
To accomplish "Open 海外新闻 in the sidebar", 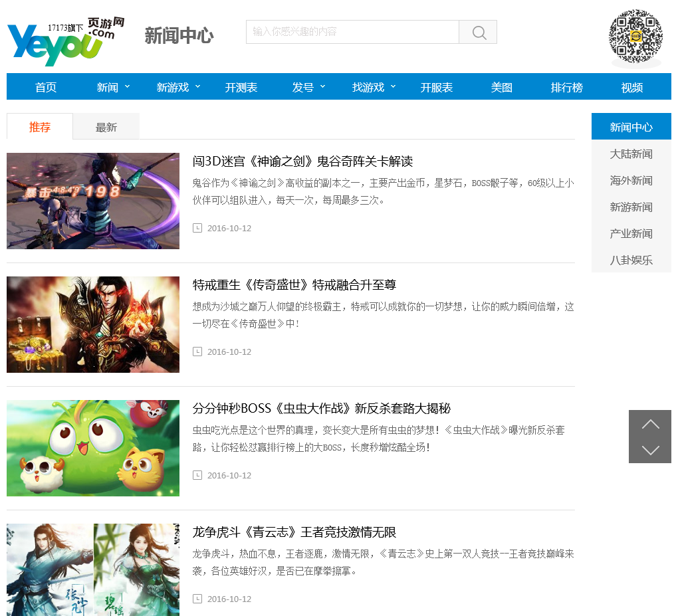I will point(631,180).
